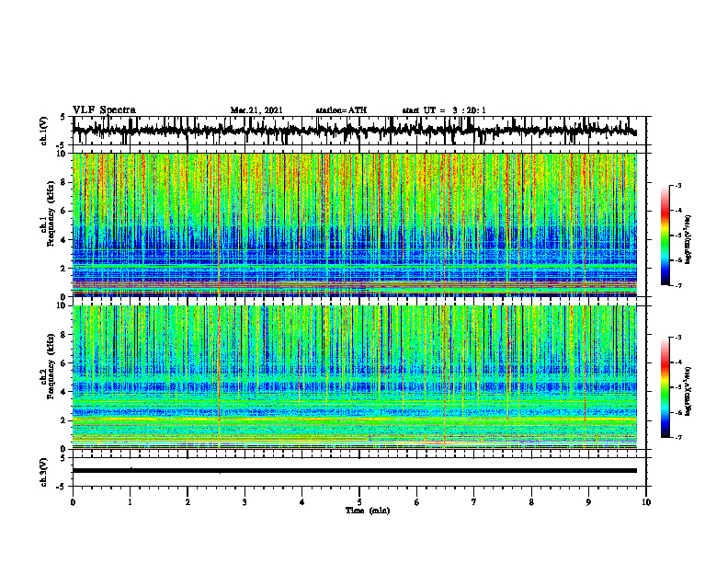
Task: Select the date text "Mar.21, 2021"
Action: point(256,110)
